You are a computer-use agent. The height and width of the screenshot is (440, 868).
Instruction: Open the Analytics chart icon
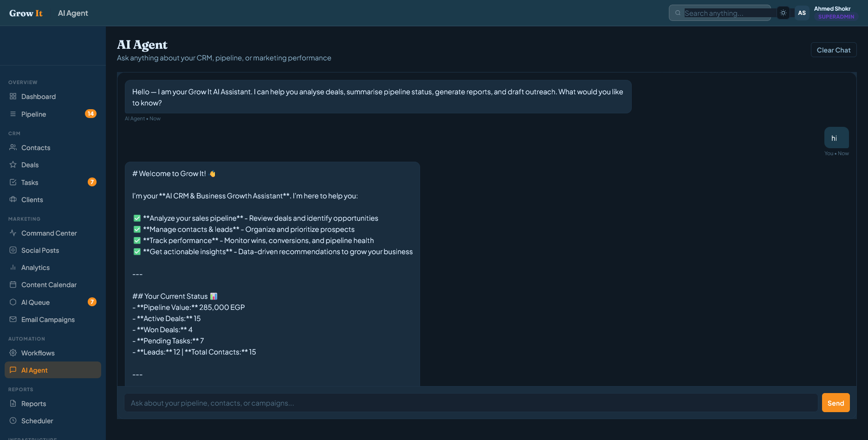coord(13,267)
